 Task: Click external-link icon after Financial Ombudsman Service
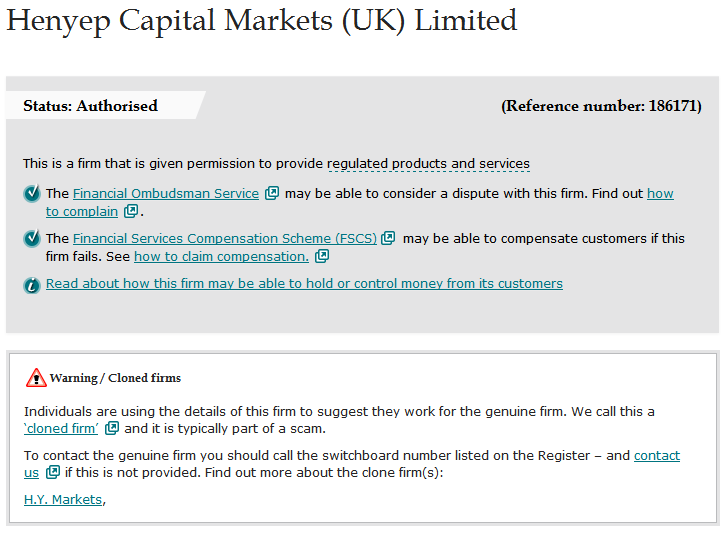click(272, 193)
